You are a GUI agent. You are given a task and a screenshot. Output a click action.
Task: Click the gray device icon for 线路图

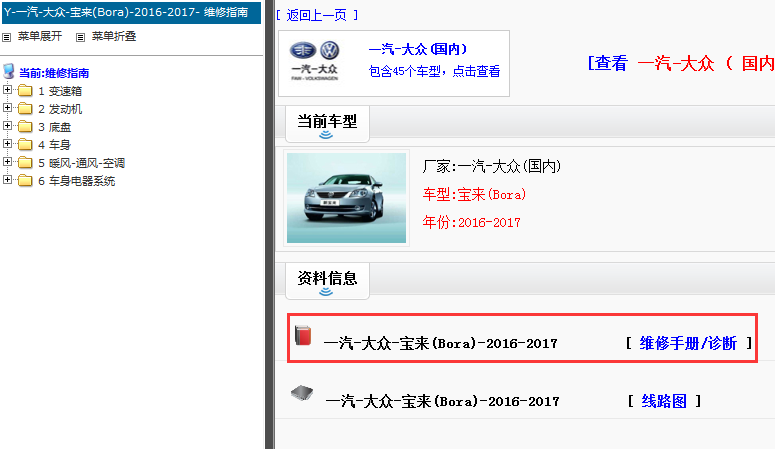302,393
